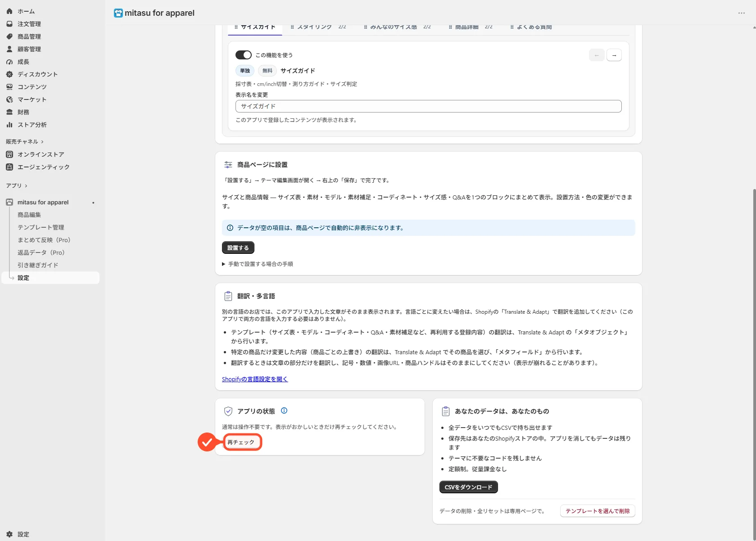Open the three-dot menu in the header

[742, 13]
